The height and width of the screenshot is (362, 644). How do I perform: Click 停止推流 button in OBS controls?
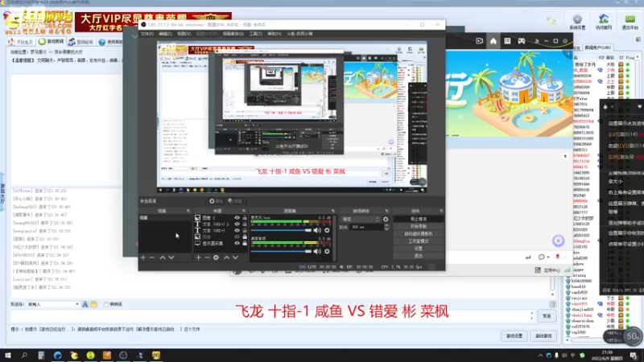coord(418,219)
